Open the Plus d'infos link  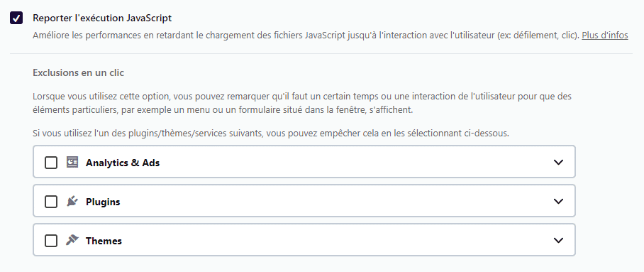604,36
